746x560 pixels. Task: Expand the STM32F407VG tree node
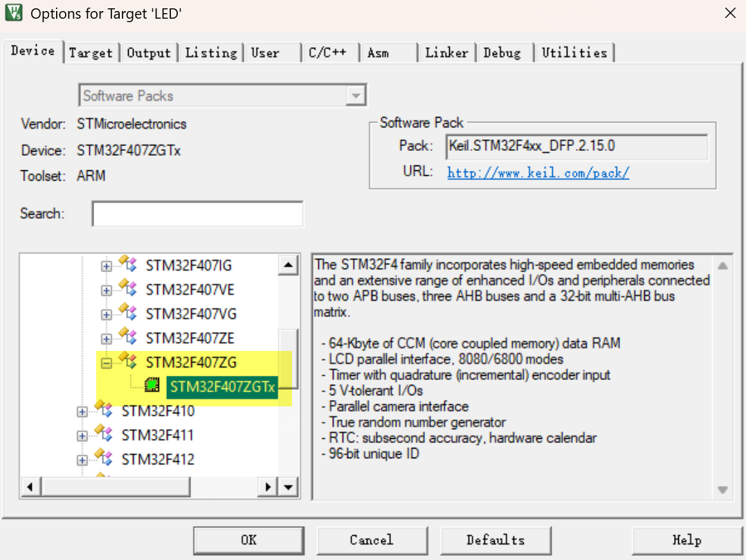pos(107,314)
